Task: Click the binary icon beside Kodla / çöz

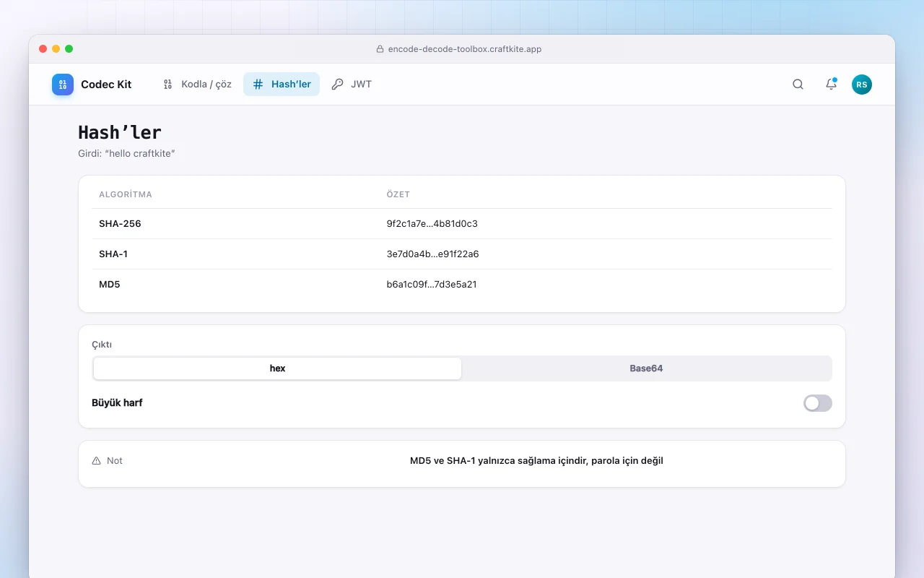Action: pyautogui.click(x=167, y=85)
